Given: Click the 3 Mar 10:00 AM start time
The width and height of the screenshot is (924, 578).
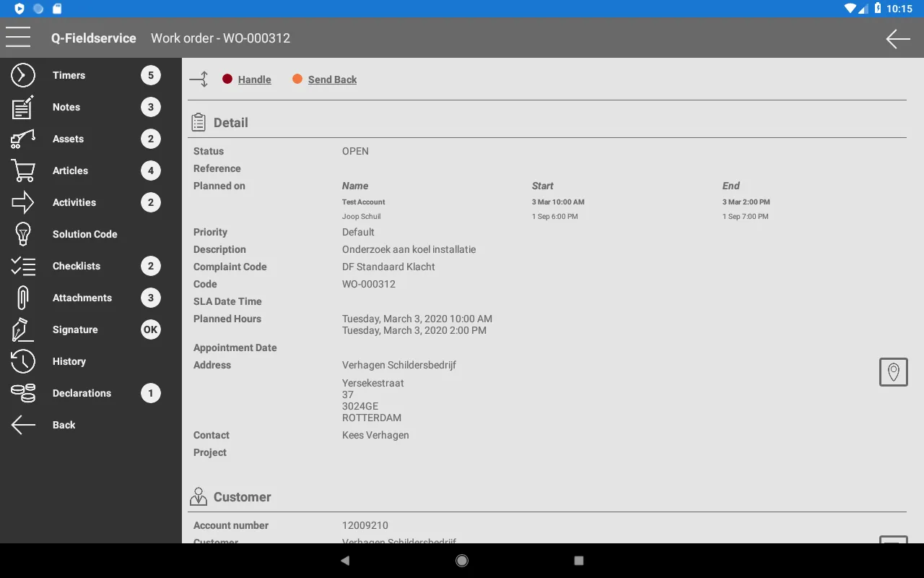Looking at the screenshot, I should (558, 202).
